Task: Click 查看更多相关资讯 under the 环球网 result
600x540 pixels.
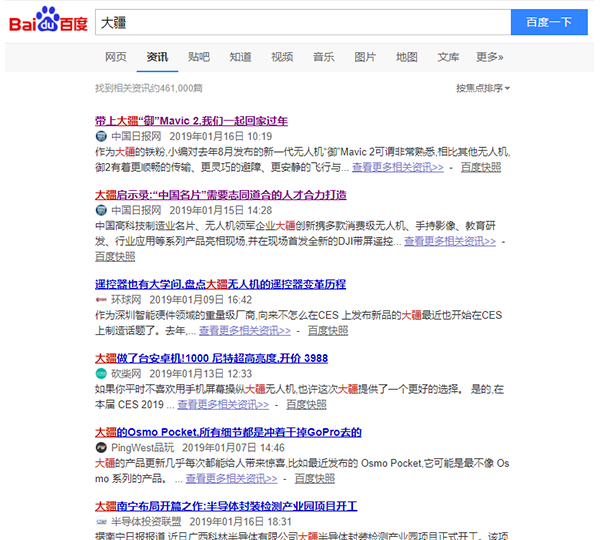Action: [x=245, y=330]
